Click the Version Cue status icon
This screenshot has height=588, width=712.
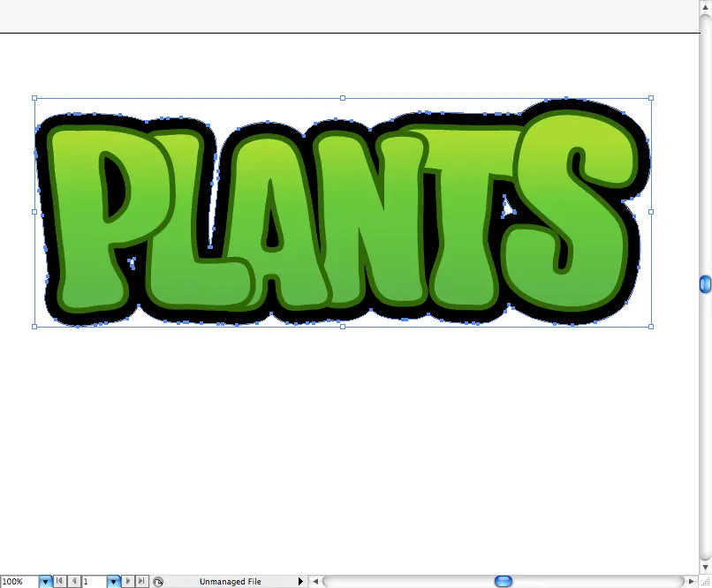click(158, 582)
